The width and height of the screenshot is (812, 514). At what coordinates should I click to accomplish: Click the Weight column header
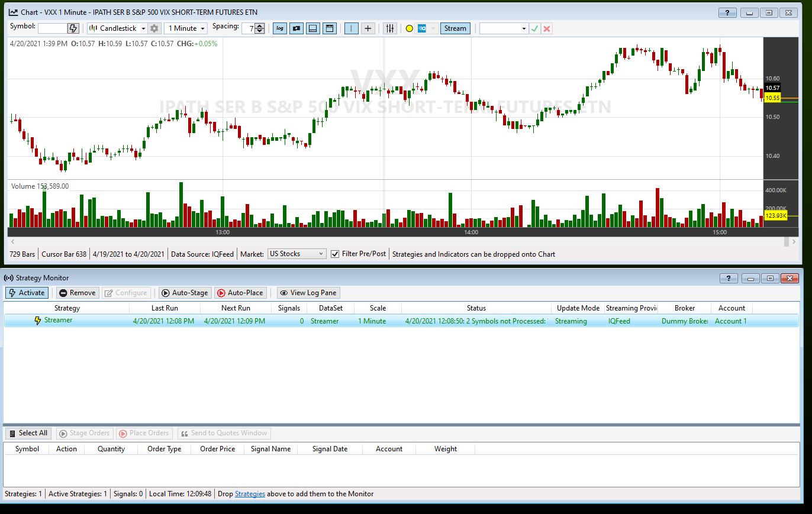click(x=446, y=449)
